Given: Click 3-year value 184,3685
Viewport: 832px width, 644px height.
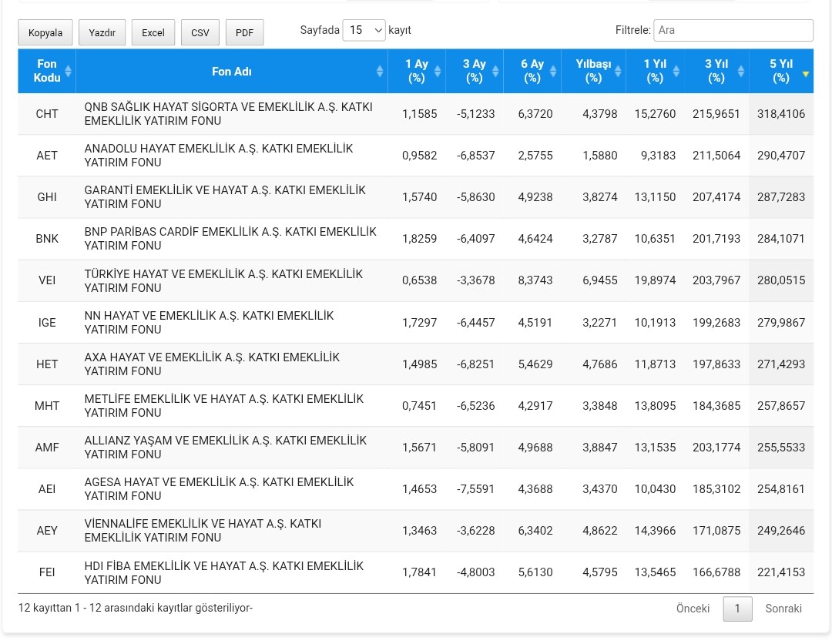Looking at the screenshot, I should 716,406.
